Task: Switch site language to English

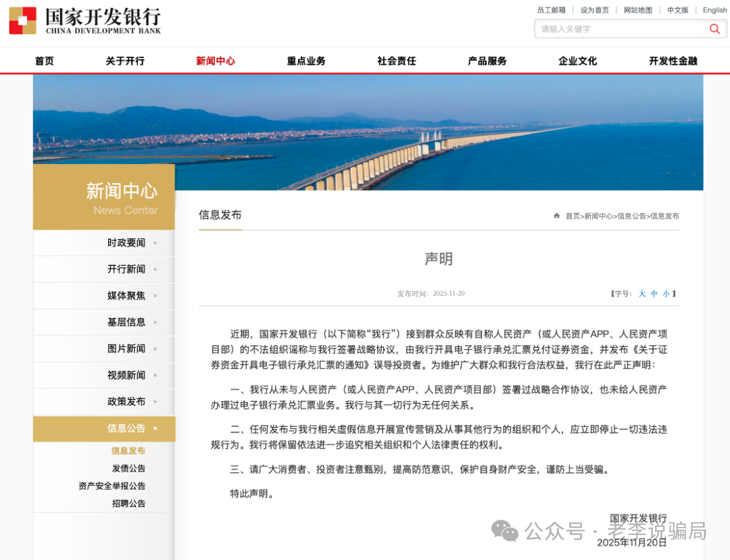Action: (x=714, y=9)
